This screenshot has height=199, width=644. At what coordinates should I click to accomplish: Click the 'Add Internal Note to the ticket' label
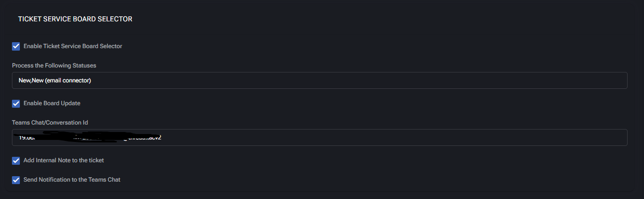64,160
